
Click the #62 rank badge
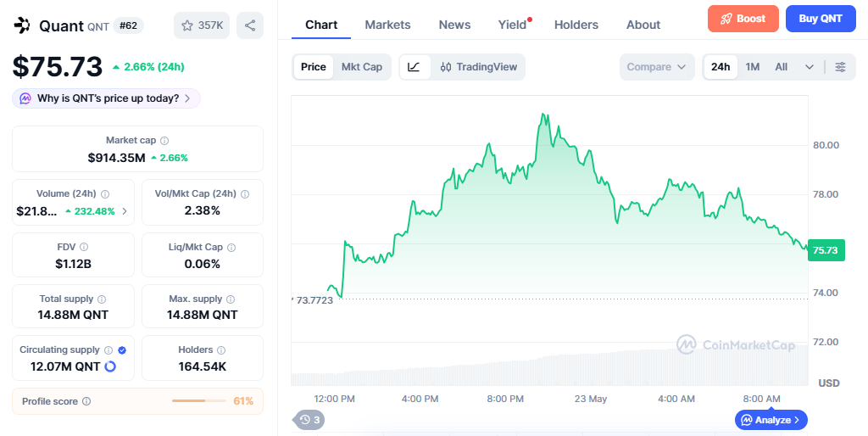(x=129, y=25)
